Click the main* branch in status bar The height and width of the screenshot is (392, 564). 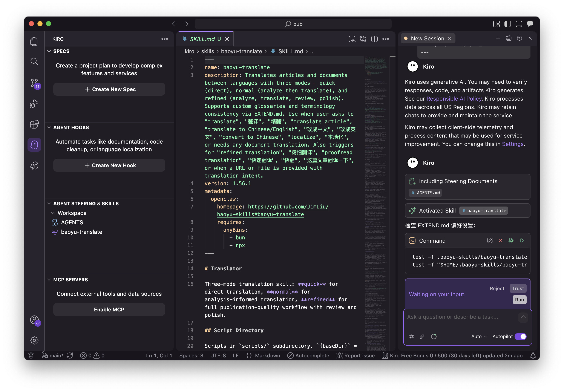pos(53,355)
